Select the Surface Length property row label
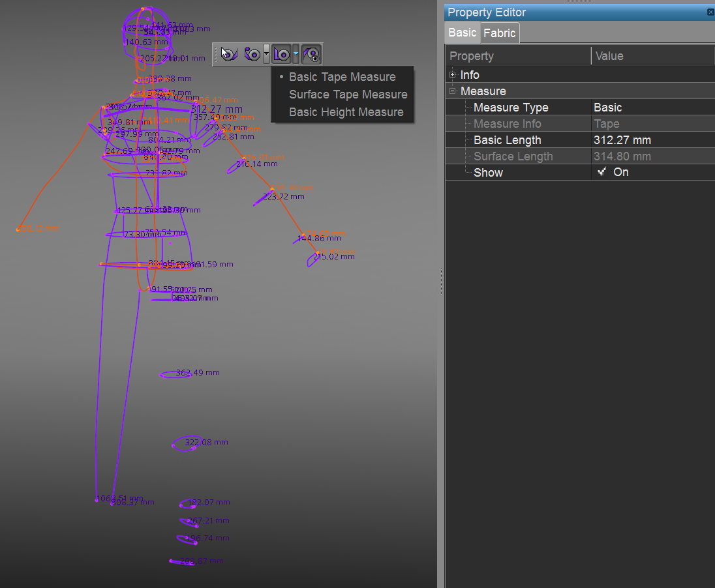The height and width of the screenshot is (588, 715). point(513,156)
